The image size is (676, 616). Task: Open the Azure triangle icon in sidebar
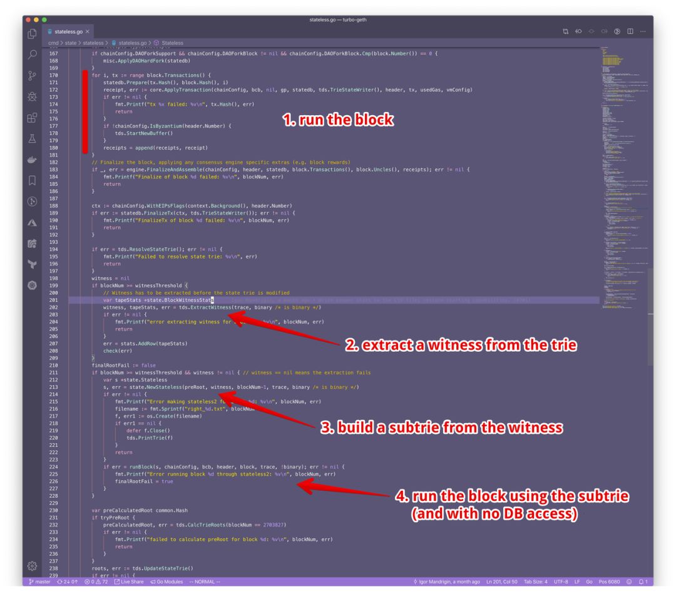click(33, 222)
